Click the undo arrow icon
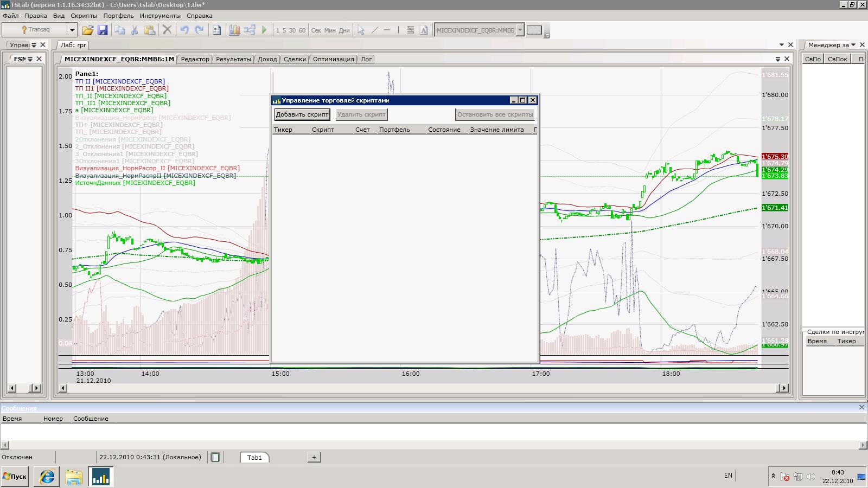This screenshot has height=488, width=868. (x=184, y=30)
